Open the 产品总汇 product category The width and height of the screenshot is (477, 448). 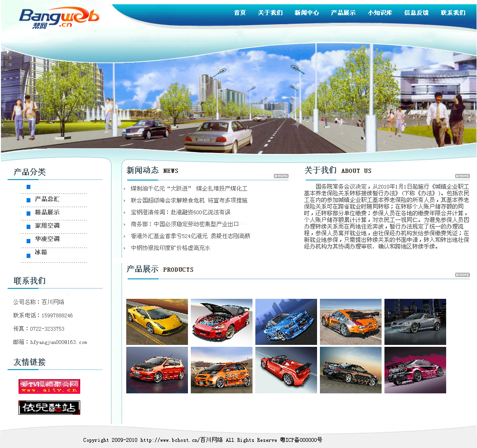(x=47, y=199)
